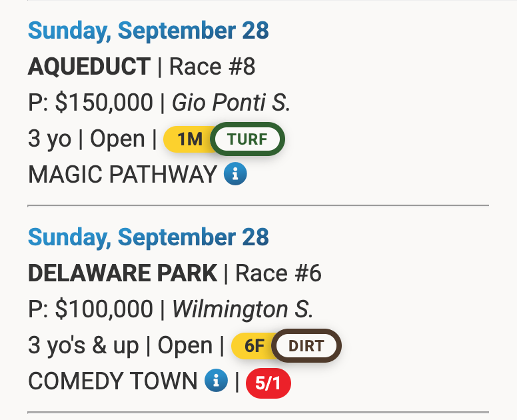Screen dimensions: 517x420
Task: Click the $150,000 purse amount
Action: pos(103,103)
